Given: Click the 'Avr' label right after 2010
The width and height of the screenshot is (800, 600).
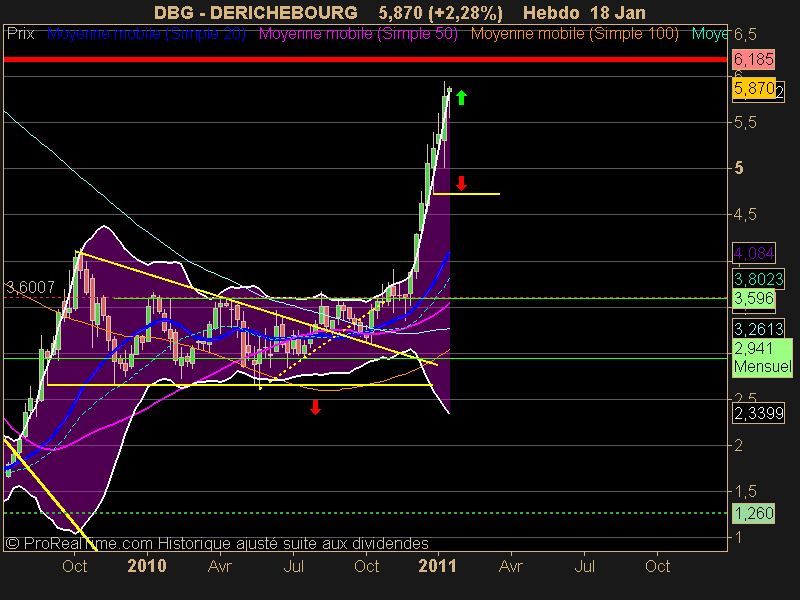Looking at the screenshot, I should click(220, 566).
